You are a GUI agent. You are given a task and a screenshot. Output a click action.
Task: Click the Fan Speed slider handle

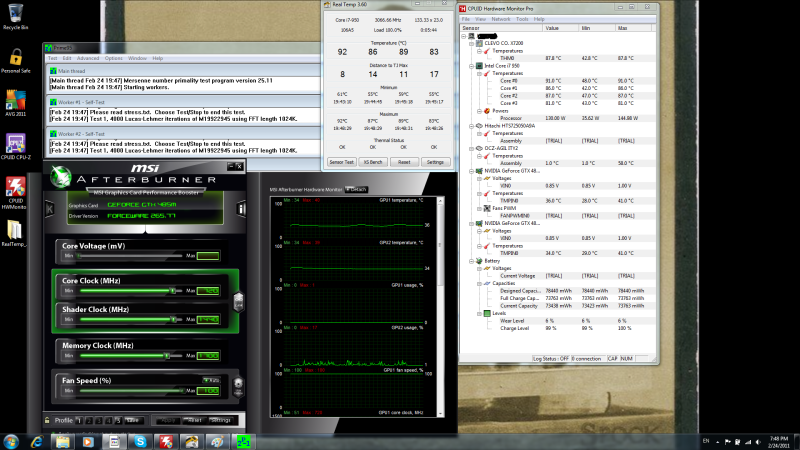182,391
